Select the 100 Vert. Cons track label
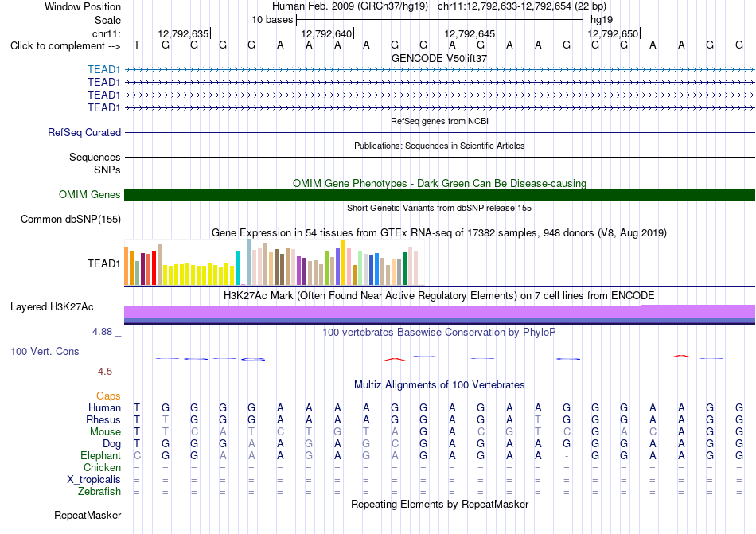 pos(45,351)
